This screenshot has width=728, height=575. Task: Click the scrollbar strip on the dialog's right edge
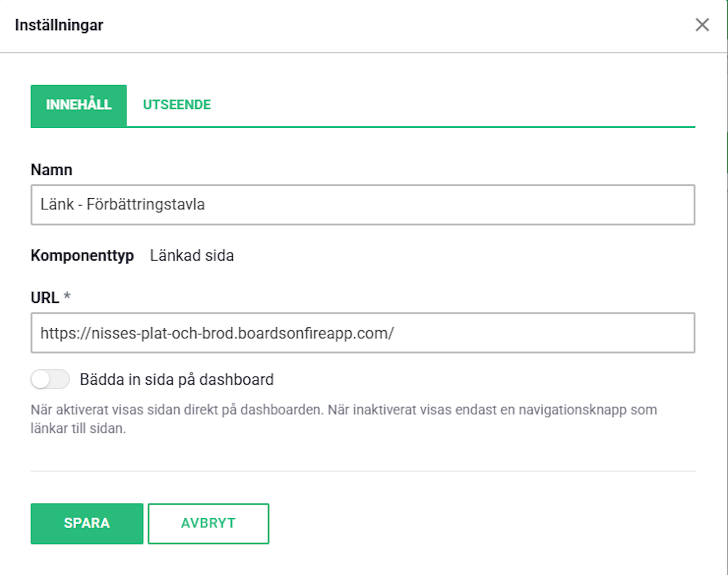click(727, 287)
